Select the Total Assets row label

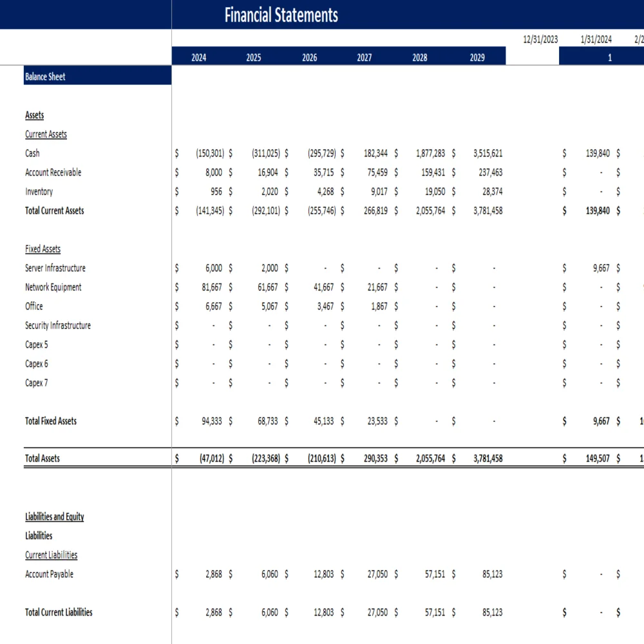40,458
